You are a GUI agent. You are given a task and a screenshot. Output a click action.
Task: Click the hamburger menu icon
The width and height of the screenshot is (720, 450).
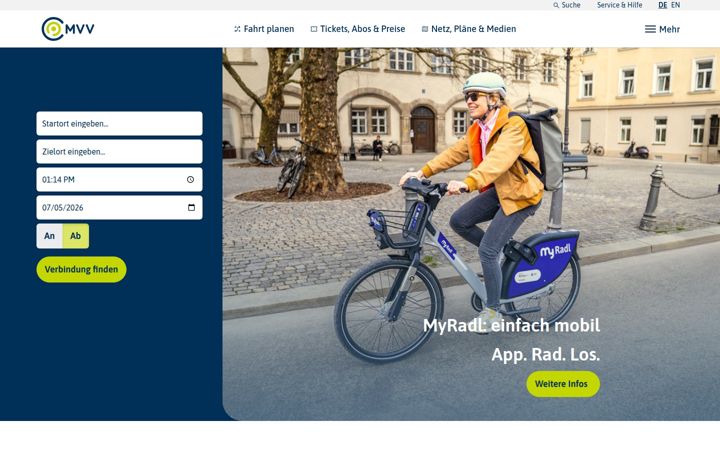(650, 29)
